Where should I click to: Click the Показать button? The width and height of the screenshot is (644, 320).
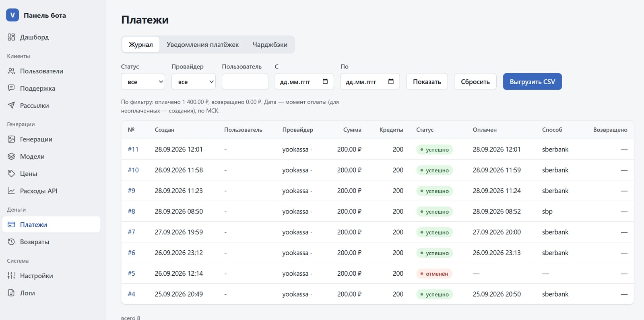(427, 81)
